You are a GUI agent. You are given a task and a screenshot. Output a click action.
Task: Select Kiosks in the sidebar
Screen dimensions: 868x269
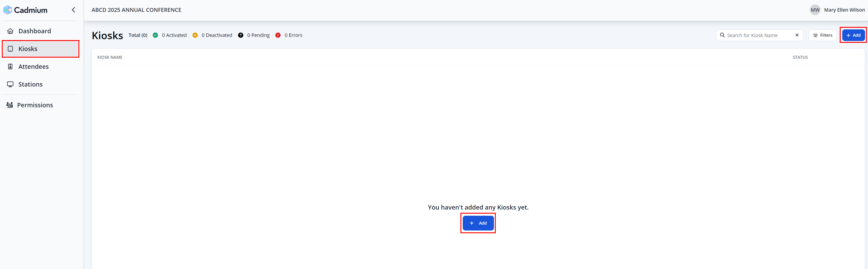[28, 49]
